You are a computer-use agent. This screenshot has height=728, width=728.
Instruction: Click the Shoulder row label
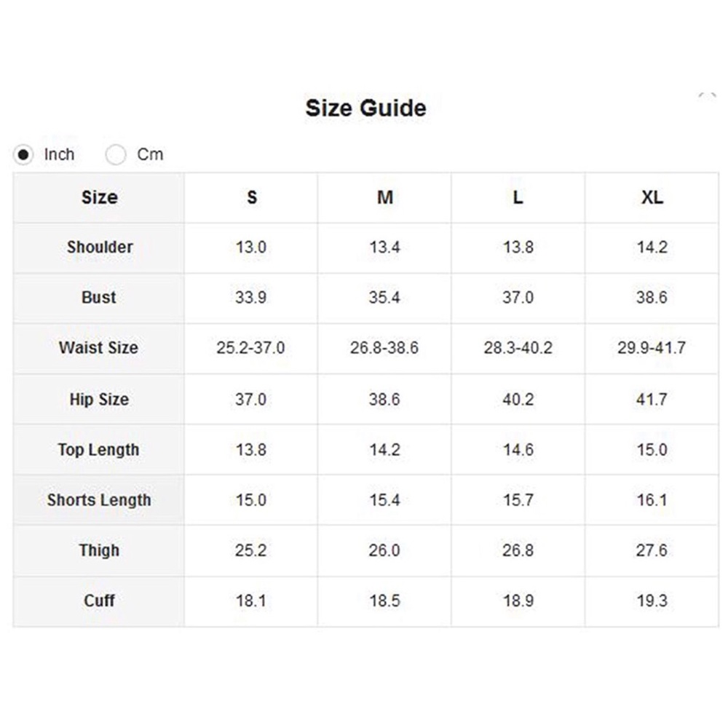click(99, 248)
